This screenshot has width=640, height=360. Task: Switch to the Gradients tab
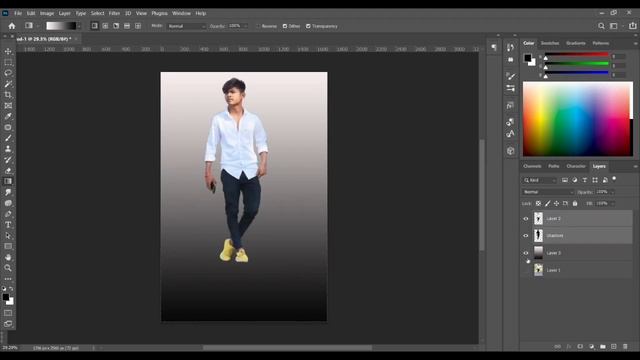[x=576, y=43]
